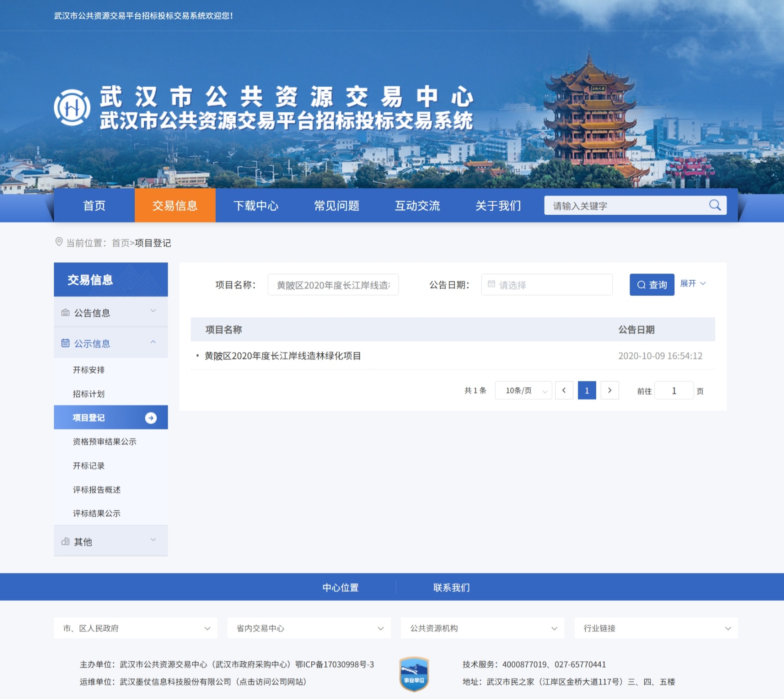The image size is (784, 699).
Task: Go to the previous results page arrow
Action: click(x=564, y=390)
